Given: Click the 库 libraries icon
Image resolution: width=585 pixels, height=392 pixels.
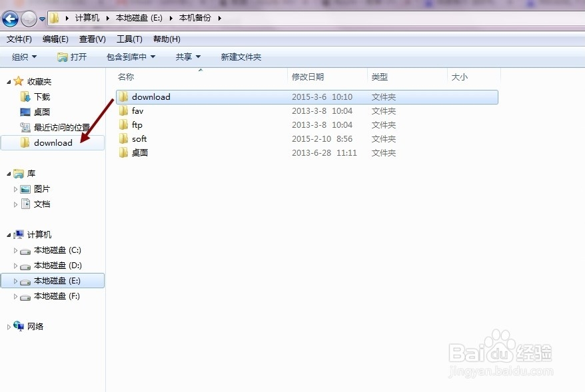Looking at the screenshot, I should [18, 174].
